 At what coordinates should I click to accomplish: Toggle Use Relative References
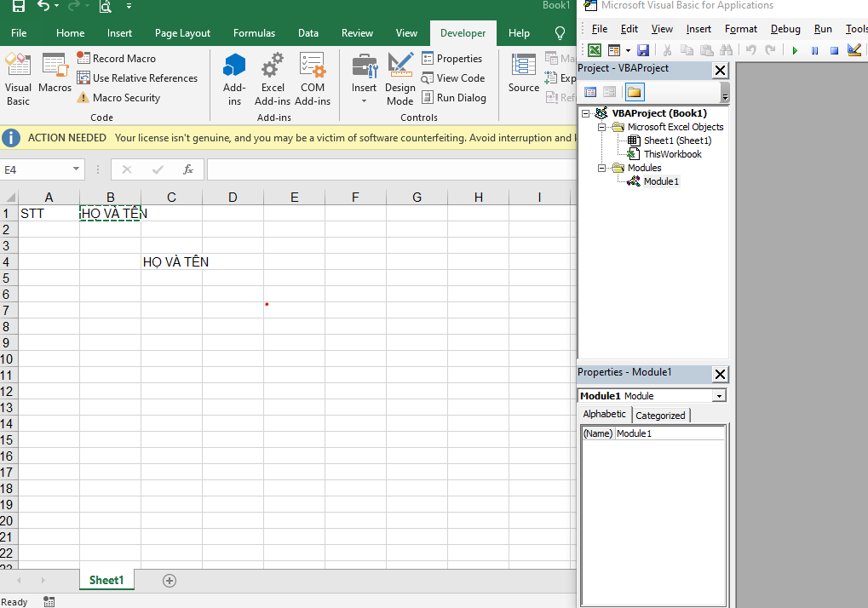click(x=137, y=78)
